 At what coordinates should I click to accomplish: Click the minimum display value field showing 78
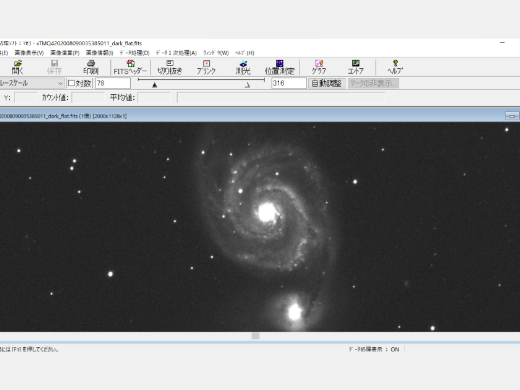tap(113, 83)
